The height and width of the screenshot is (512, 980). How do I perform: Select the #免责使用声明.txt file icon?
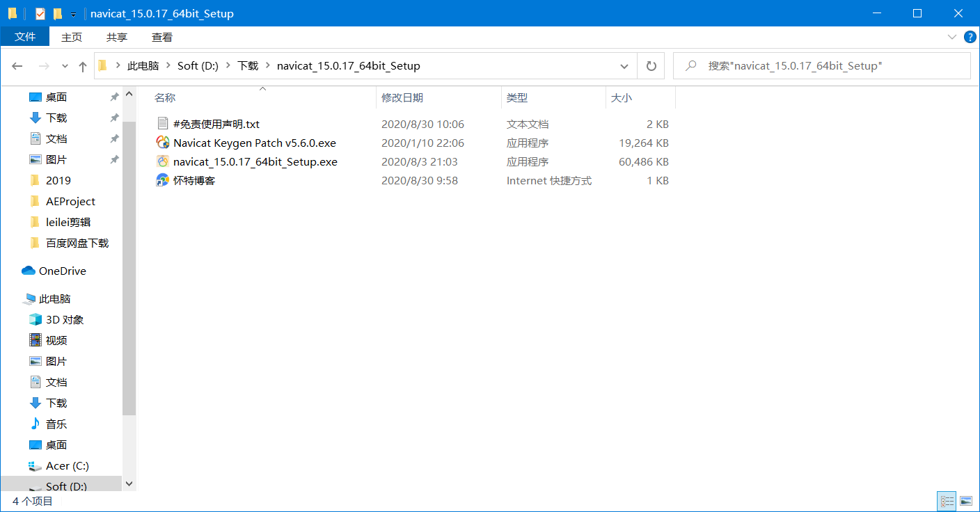pos(163,124)
